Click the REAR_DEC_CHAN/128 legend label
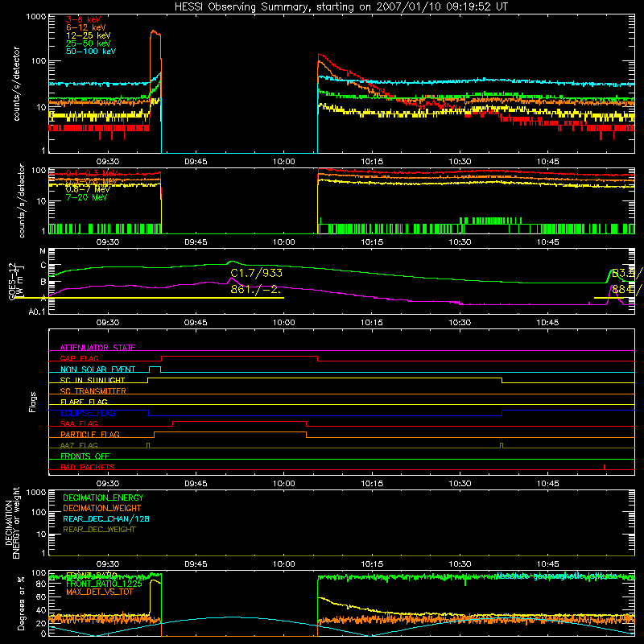The image size is (644, 644). click(106, 518)
